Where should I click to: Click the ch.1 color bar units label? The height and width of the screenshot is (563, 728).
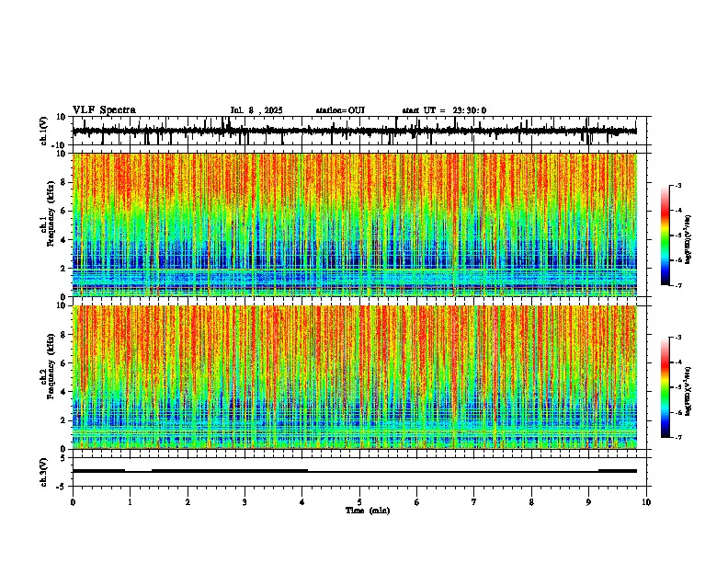(x=688, y=240)
